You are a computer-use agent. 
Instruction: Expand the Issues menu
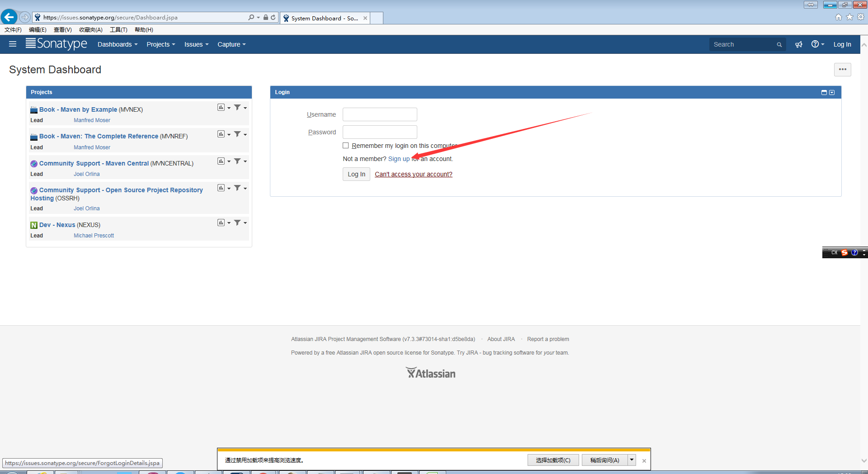click(196, 44)
